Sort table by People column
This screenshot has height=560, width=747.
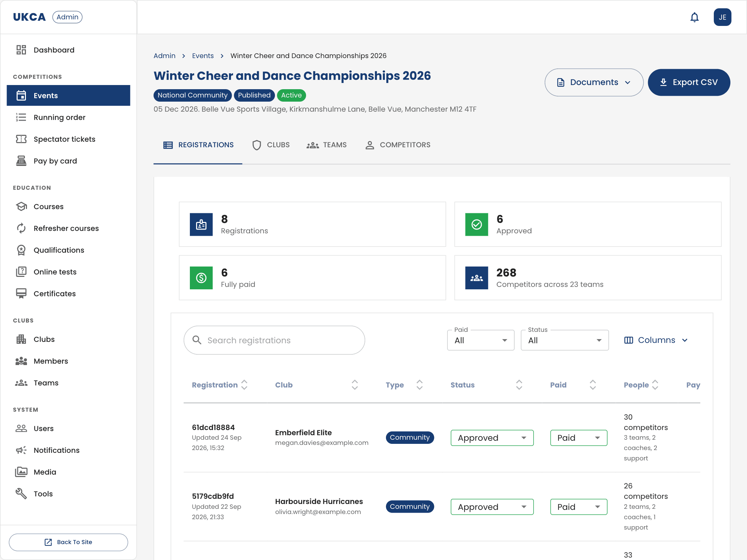point(641,385)
